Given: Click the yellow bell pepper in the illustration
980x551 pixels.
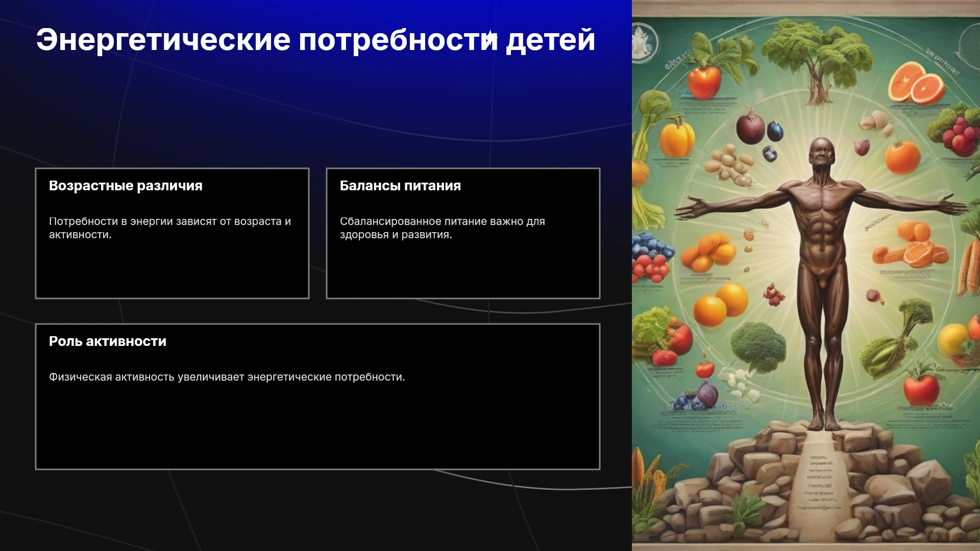Looking at the screenshot, I should pos(677,137).
